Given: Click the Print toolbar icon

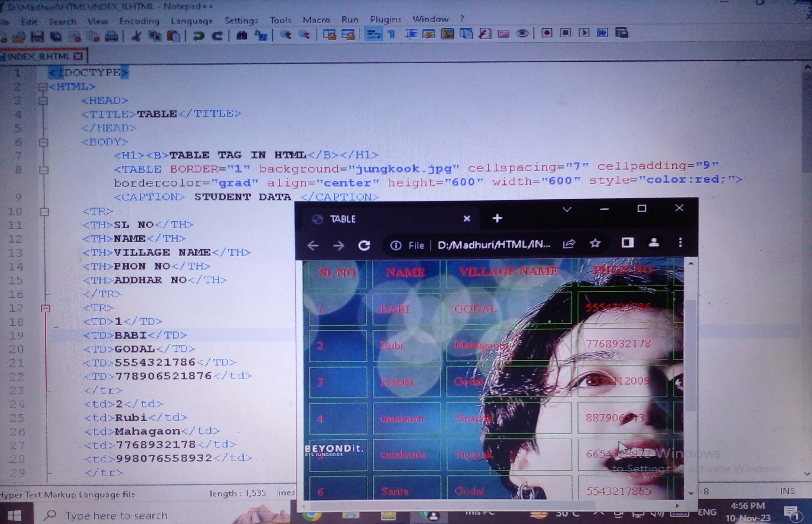Looking at the screenshot, I should tap(111, 36).
